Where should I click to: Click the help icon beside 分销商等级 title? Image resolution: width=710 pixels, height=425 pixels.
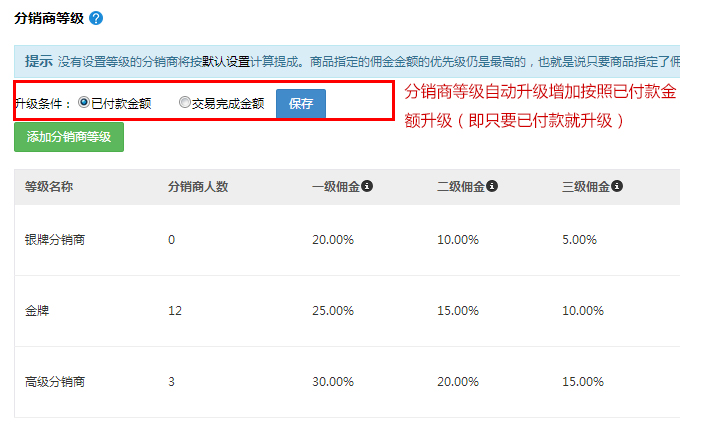coord(96,19)
